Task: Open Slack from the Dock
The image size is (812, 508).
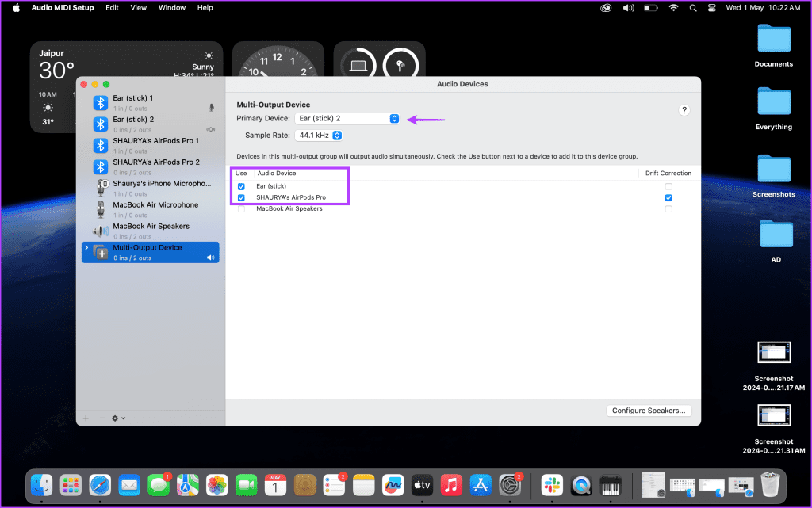Action: click(552, 485)
